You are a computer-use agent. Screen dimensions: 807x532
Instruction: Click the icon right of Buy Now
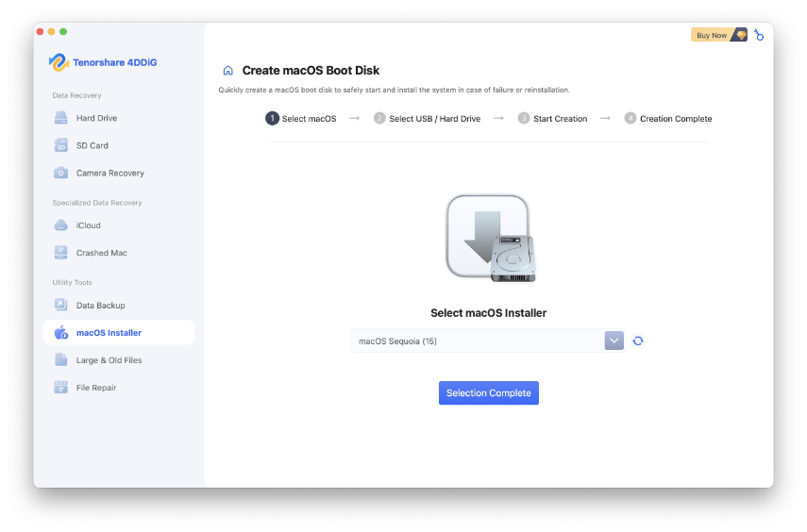tap(759, 35)
